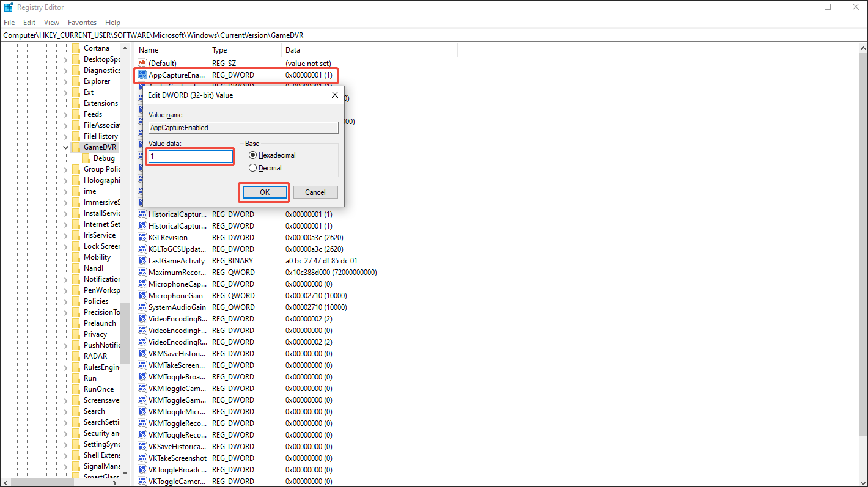Screen dimensions: 868x487
Task: Open the Favorites menu
Action: pyautogui.click(x=82, y=22)
